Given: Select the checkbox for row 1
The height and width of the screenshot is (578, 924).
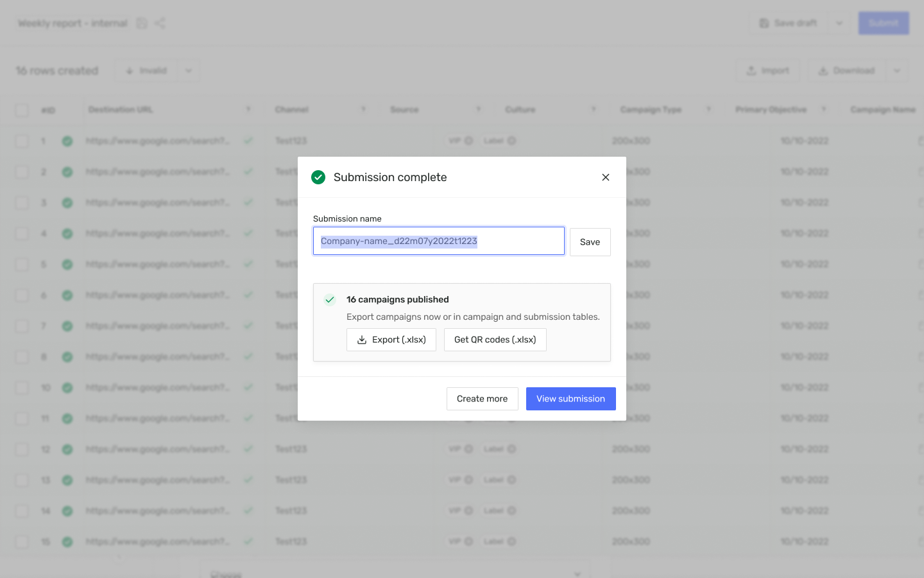Looking at the screenshot, I should pos(22,141).
